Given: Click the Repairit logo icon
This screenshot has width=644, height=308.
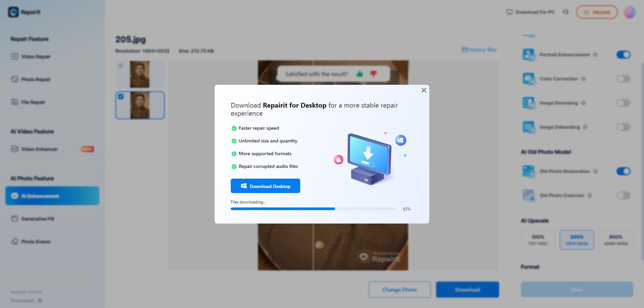Looking at the screenshot, I should click(13, 12).
